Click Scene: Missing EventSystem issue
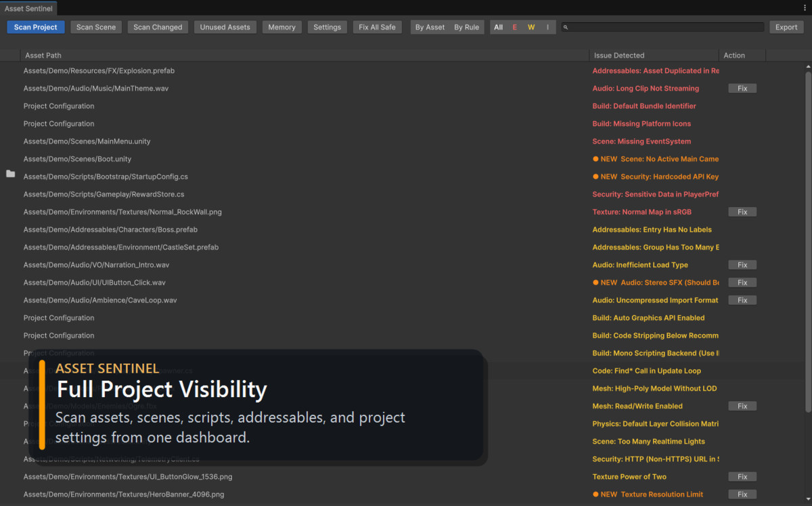The width and height of the screenshot is (812, 506). click(x=641, y=141)
